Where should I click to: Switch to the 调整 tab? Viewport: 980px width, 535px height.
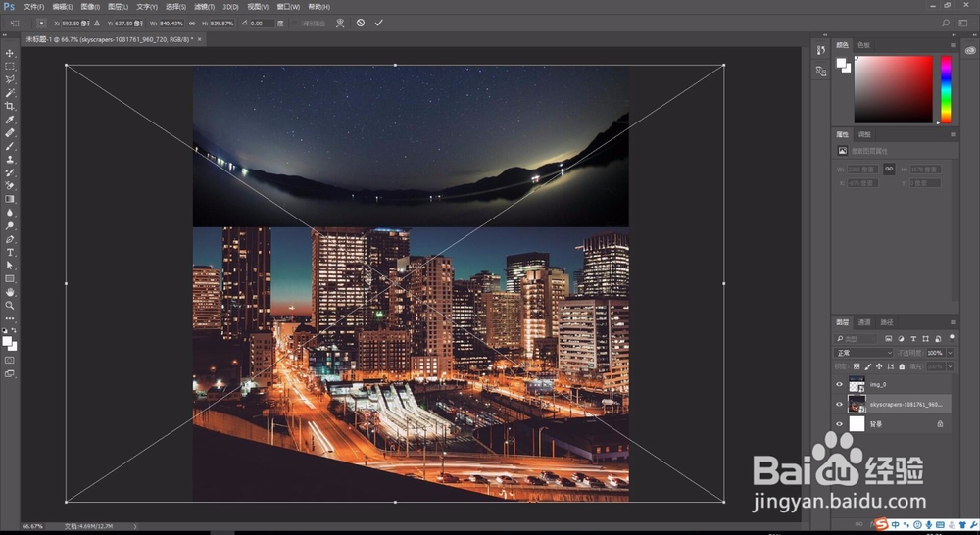[864, 134]
